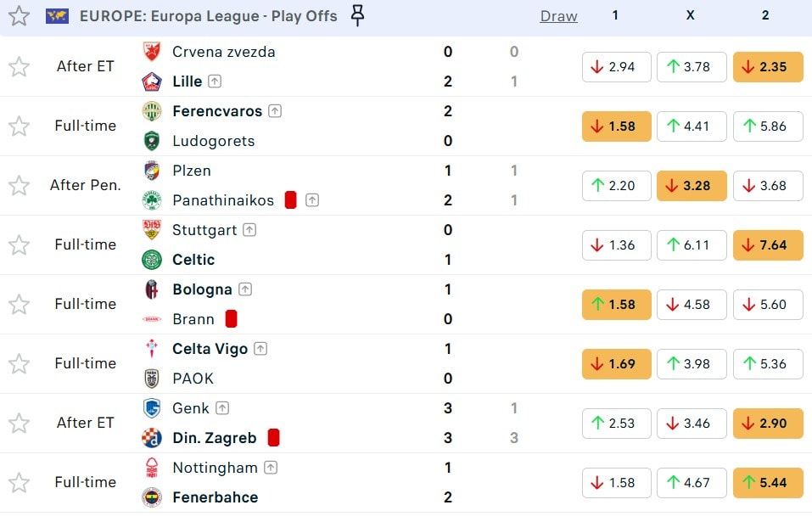Click the Lille team crest
This screenshot has width=812, height=522.
pos(152,81)
